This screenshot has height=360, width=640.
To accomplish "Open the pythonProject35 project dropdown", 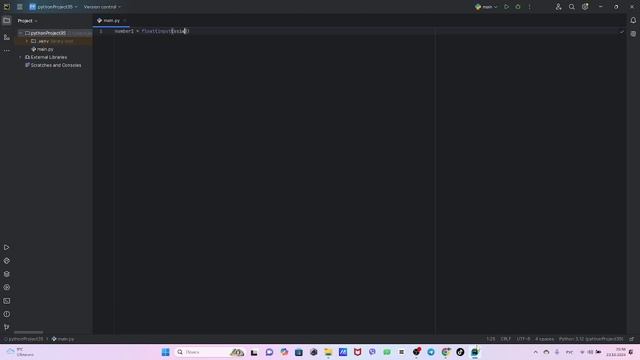I will click(53, 7).
